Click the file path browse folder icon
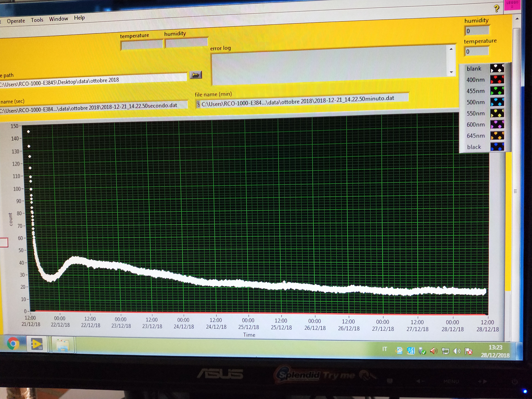 (x=196, y=75)
